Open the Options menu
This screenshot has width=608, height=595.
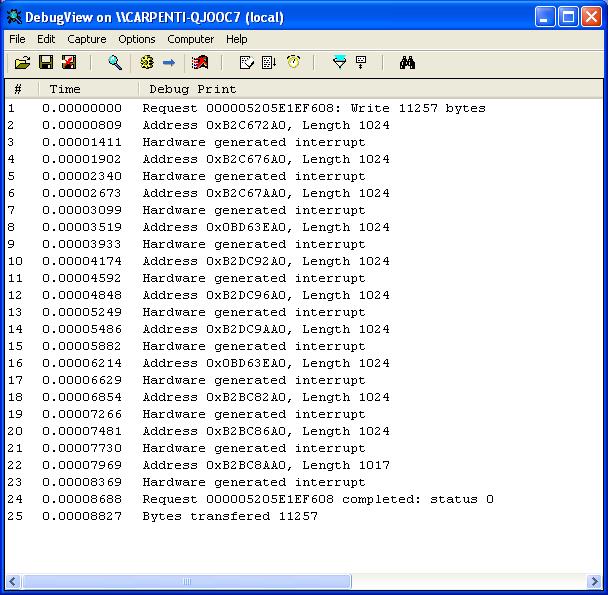point(137,39)
